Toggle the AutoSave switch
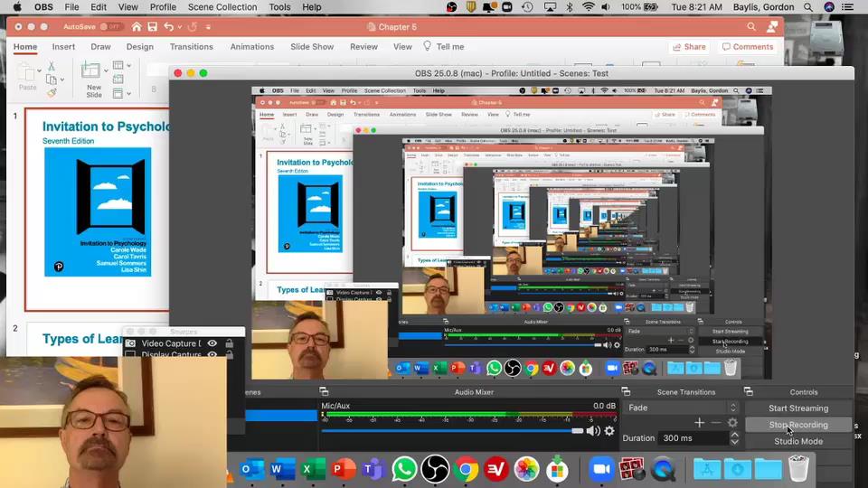The width and height of the screenshot is (868, 488). [x=111, y=27]
